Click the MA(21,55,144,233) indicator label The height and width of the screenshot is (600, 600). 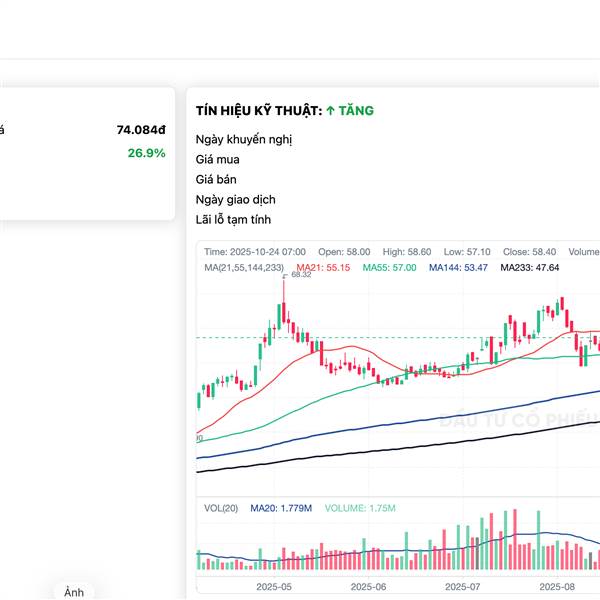click(248, 268)
